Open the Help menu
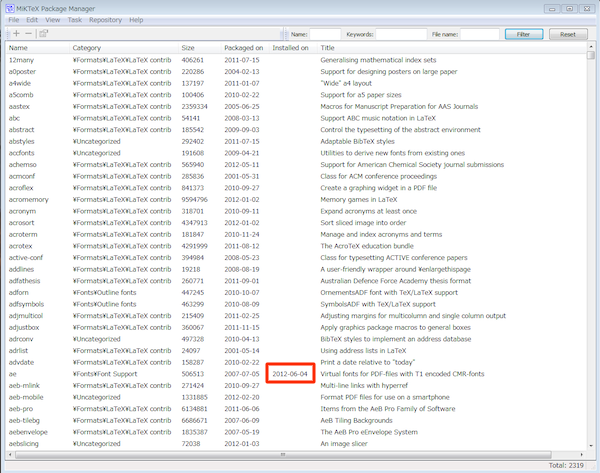 [136, 20]
